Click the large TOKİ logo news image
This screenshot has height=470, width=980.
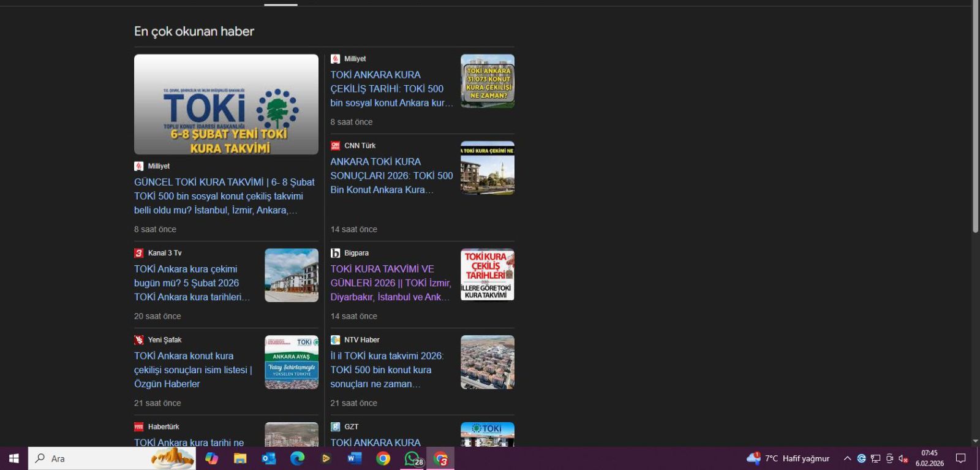[x=226, y=104]
